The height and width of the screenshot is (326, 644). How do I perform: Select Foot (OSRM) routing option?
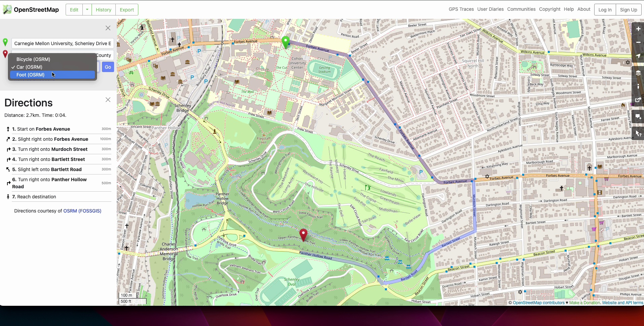pos(31,75)
